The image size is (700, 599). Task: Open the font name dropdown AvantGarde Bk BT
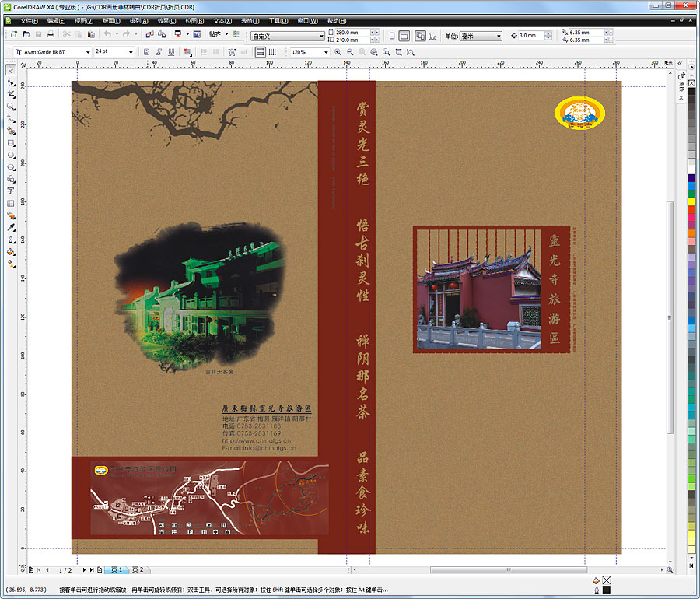(x=87, y=52)
